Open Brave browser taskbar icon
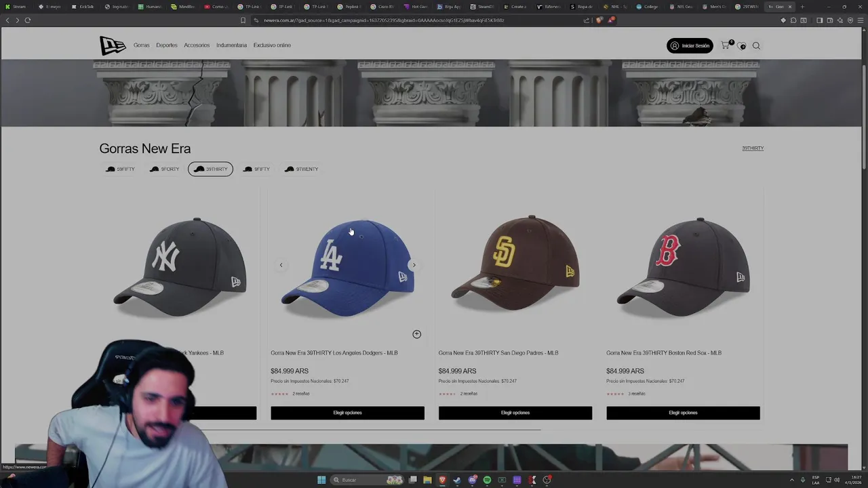This screenshot has height=488, width=868. (442, 480)
